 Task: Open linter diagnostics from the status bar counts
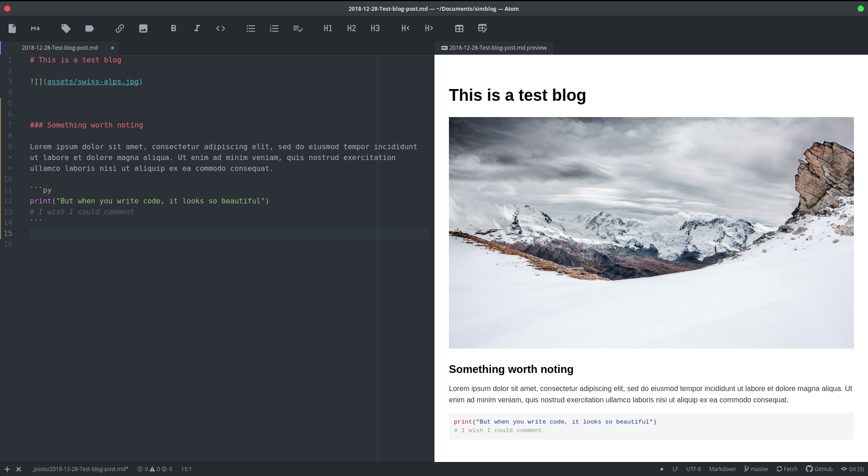pyautogui.click(x=155, y=469)
